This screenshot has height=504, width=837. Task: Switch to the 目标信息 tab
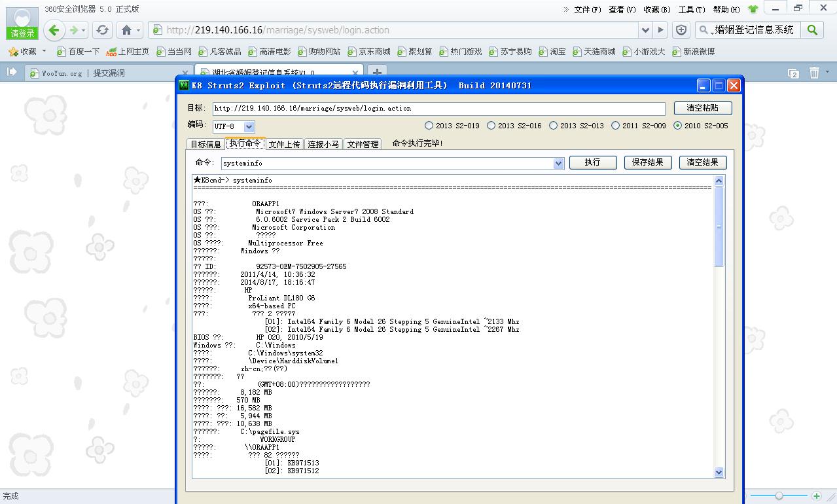click(x=205, y=144)
